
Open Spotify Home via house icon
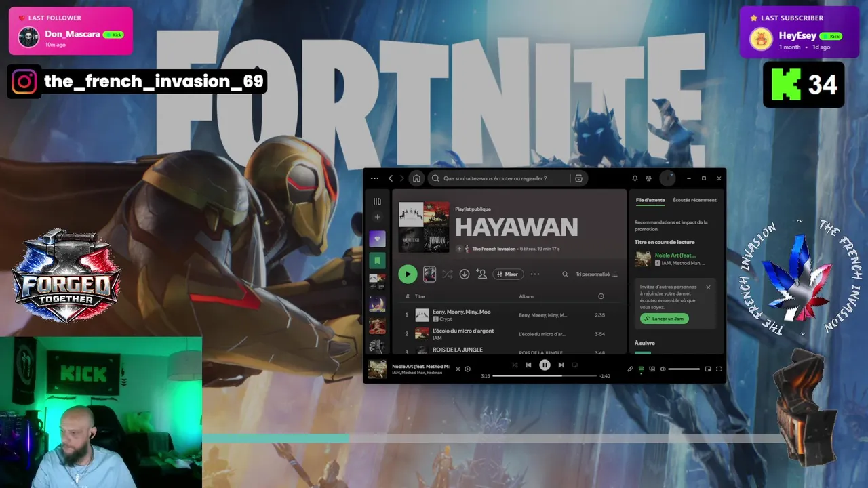(x=416, y=178)
